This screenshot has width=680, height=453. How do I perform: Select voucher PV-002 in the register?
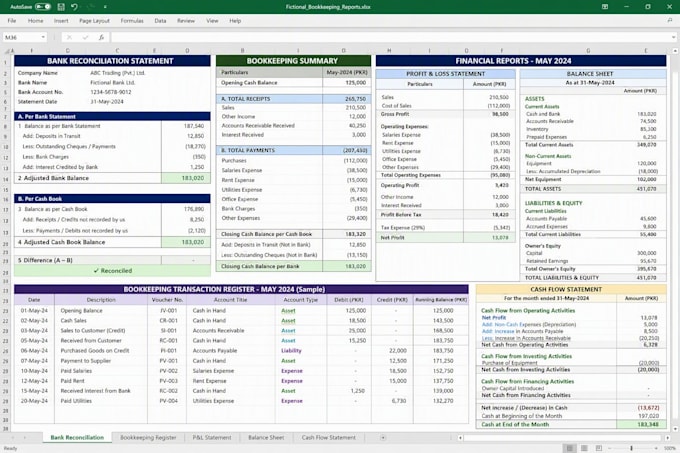click(x=168, y=371)
